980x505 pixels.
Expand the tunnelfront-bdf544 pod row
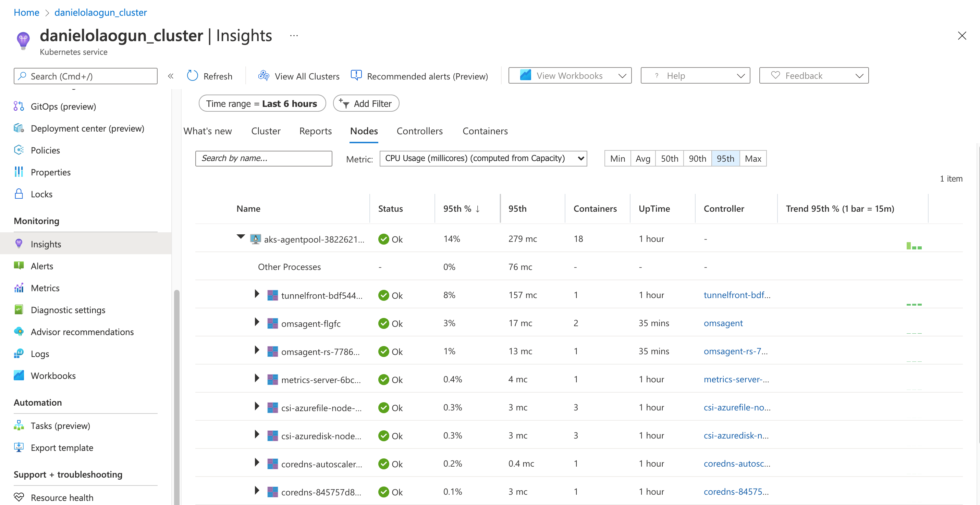(x=257, y=294)
